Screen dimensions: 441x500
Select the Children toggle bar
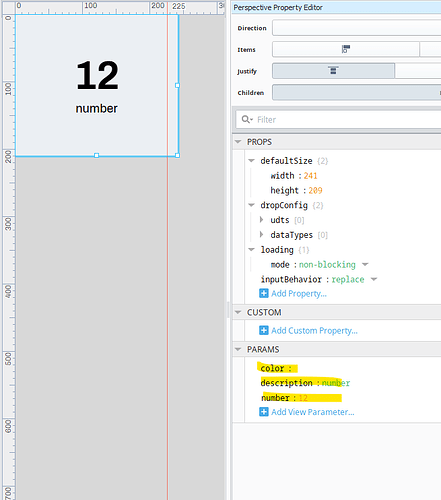click(x=357, y=92)
